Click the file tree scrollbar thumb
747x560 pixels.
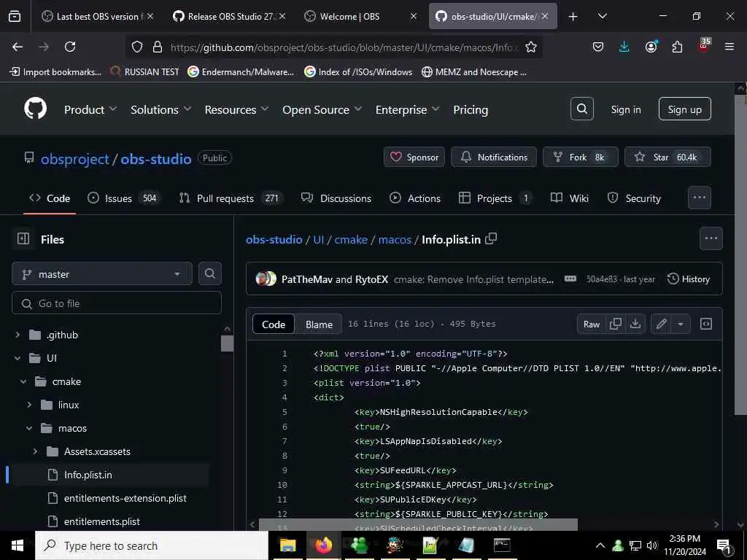tap(228, 343)
